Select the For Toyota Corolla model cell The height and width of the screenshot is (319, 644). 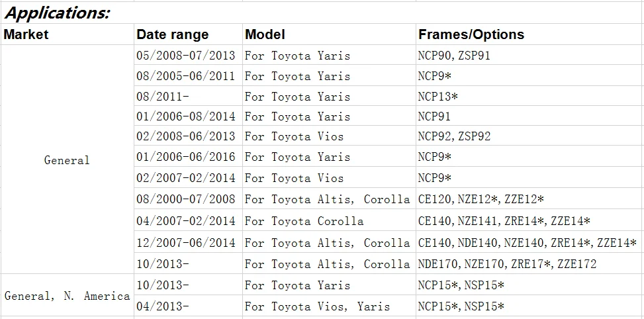(x=329, y=221)
